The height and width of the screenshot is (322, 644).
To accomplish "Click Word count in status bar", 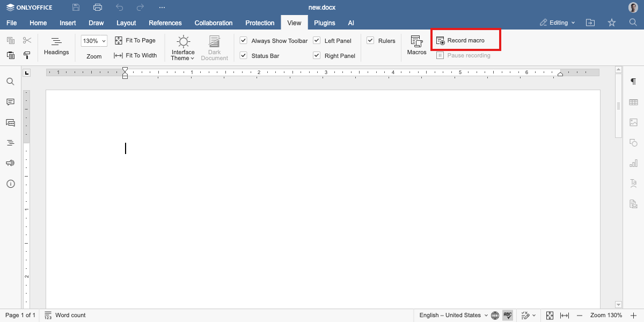I will (65, 315).
